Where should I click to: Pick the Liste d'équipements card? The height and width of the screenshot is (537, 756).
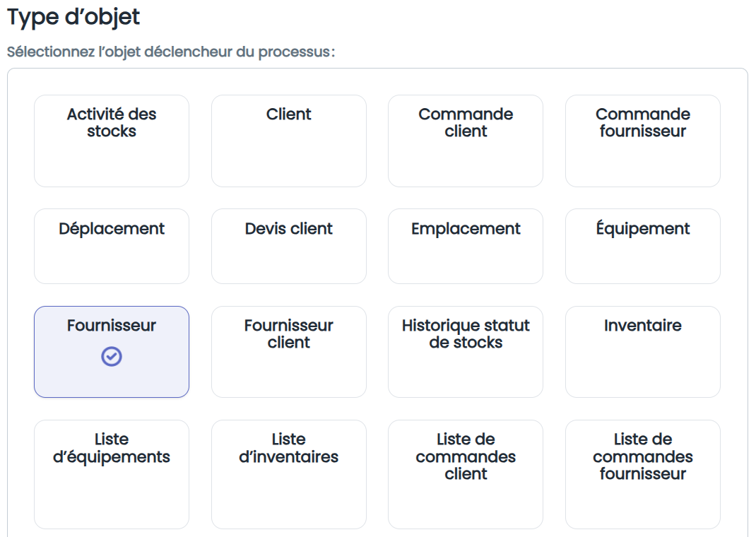click(112, 474)
